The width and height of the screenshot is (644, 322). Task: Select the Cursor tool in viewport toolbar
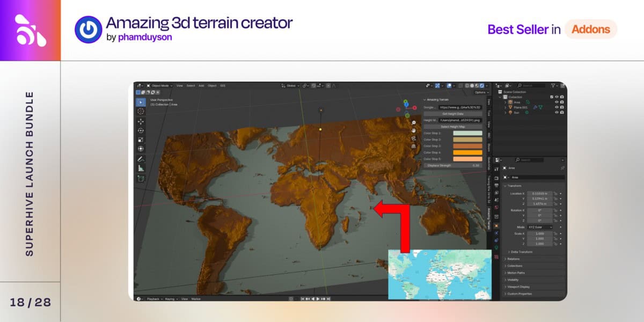(x=141, y=111)
